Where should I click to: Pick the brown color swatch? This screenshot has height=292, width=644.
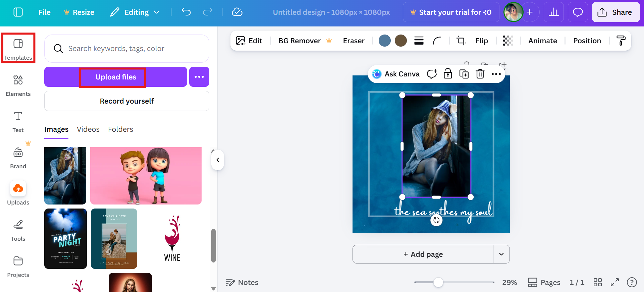(401, 41)
